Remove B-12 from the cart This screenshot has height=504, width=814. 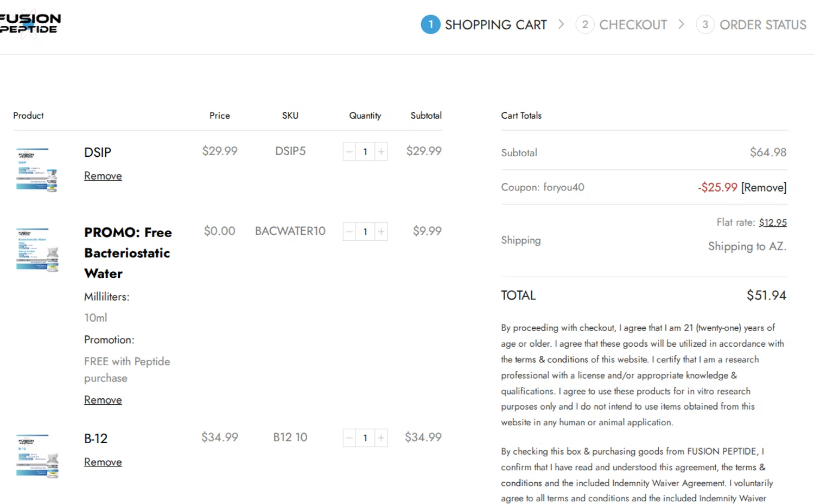103,462
